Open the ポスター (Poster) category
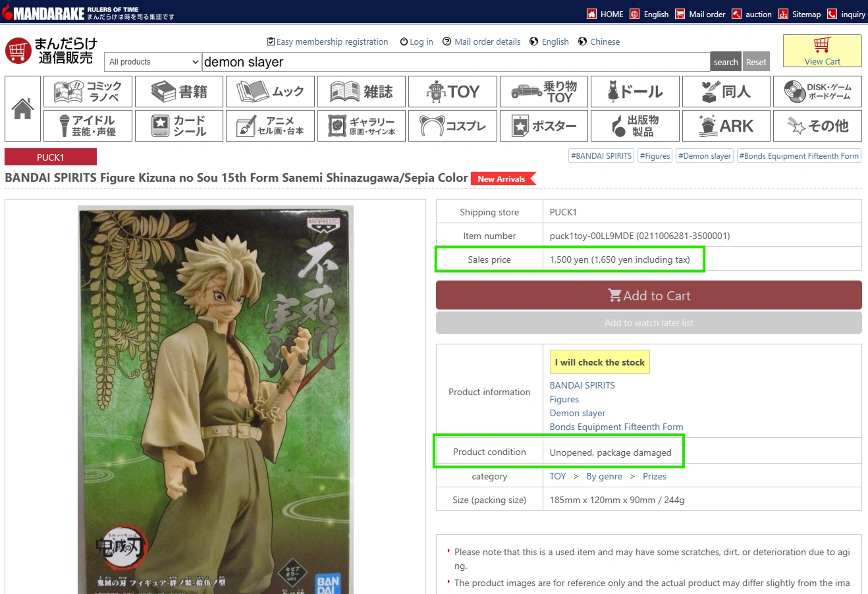Screen dimensions: 868x594 pos(543,125)
